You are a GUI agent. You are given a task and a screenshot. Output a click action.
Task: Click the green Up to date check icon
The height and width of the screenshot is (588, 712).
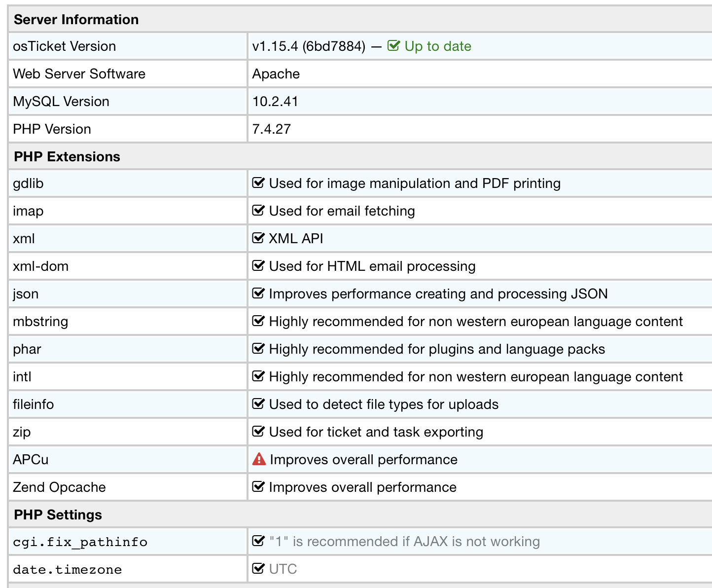[393, 46]
